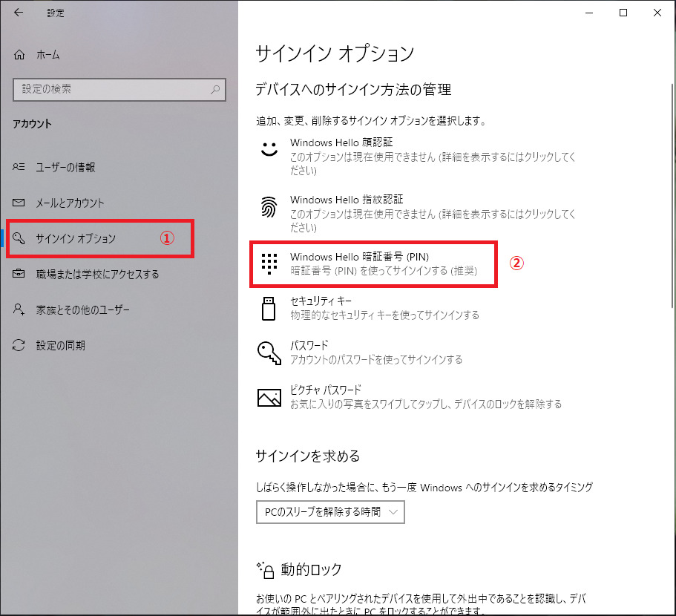Click the 指紋認証 fingerprint icon
This screenshot has width=676, height=616.
point(269,207)
